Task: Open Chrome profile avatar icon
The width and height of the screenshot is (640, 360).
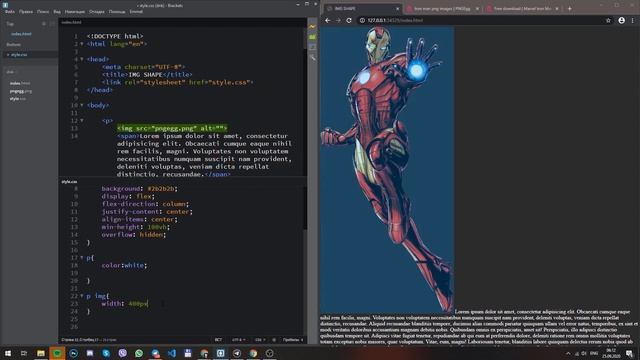Action: pos(621,20)
